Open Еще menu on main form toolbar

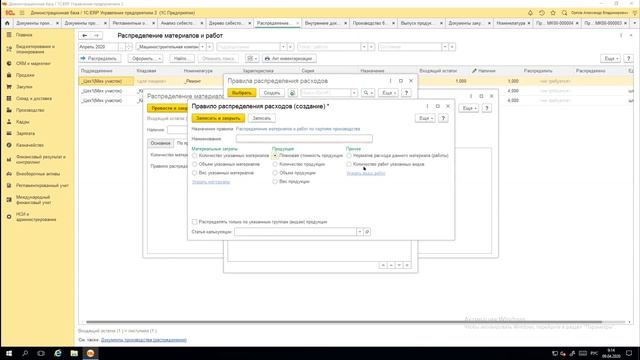610,59
